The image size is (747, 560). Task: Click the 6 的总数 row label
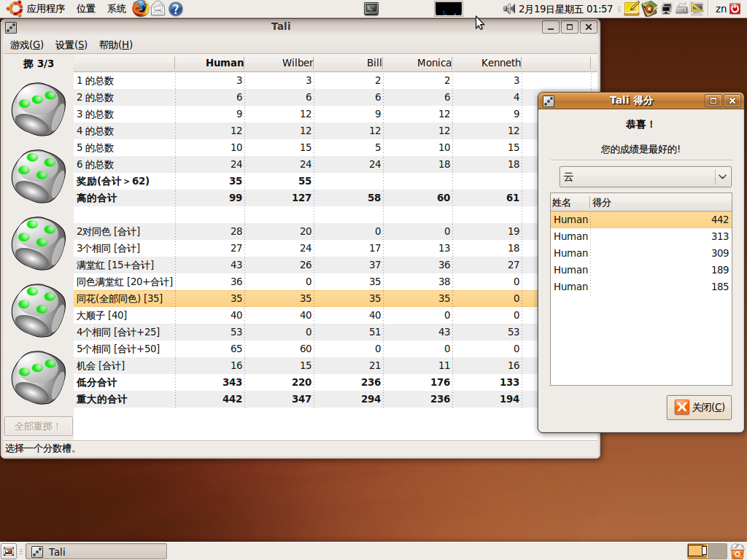96,164
